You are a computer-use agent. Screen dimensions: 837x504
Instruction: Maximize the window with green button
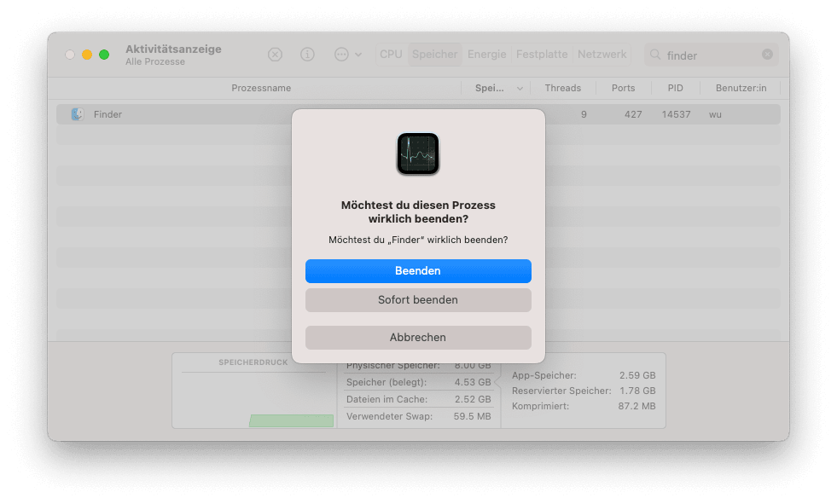tap(104, 55)
